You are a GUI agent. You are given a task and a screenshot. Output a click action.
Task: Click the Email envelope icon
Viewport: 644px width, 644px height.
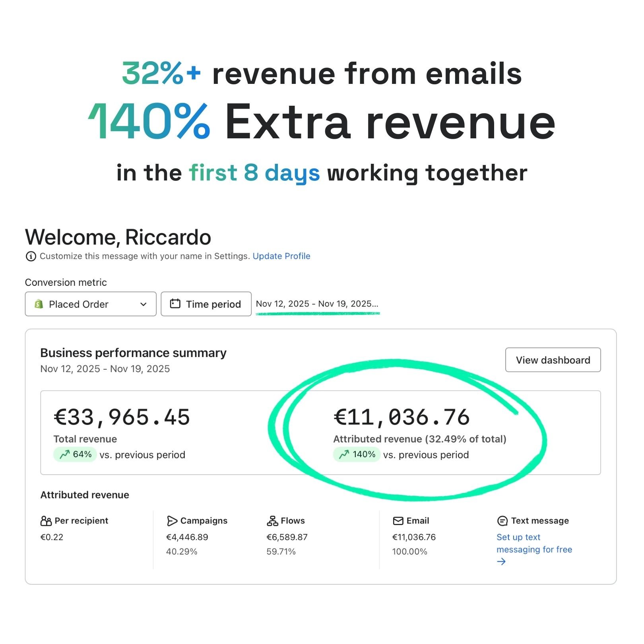(x=398, y=520)
